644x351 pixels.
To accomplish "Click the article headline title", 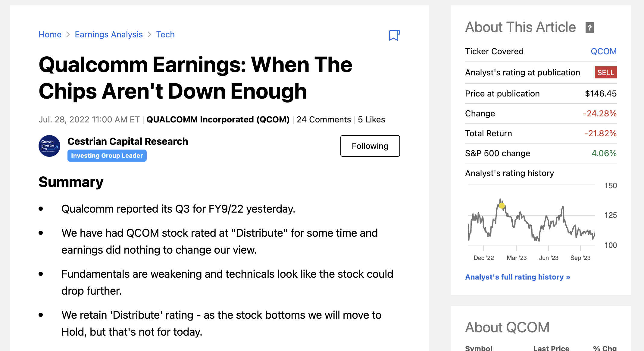I will point(195,77).
